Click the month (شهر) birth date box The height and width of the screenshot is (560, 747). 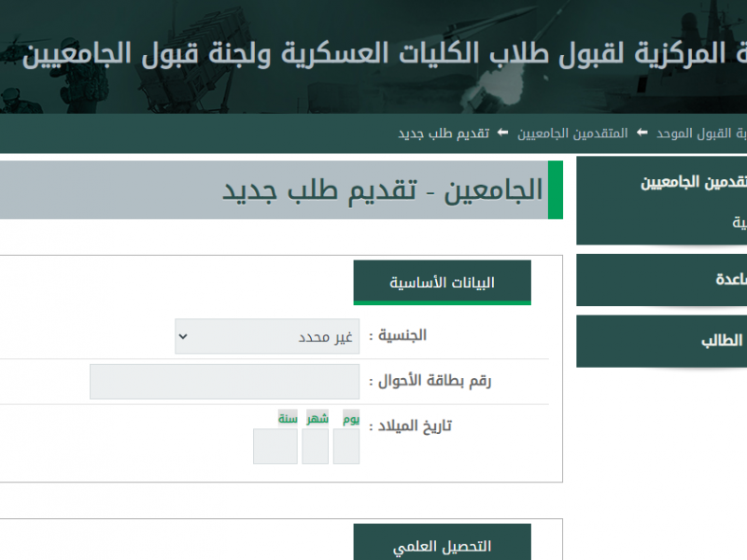(x=316, y=446)
